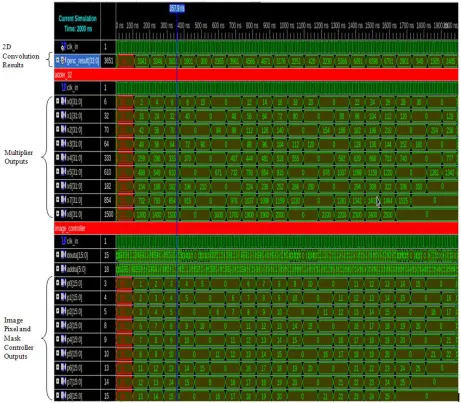The height and width of the screenshot is (403, 461).
Task: Click the bus icon of signal douta[15:0]
Action: pyautogui.click(x=63, y=255)
